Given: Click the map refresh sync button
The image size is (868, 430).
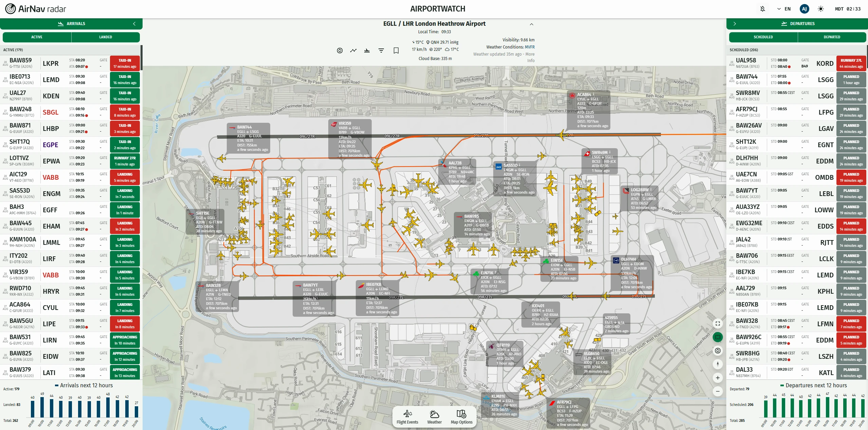Looking at the screenshot, I should [x=718, y=351].
